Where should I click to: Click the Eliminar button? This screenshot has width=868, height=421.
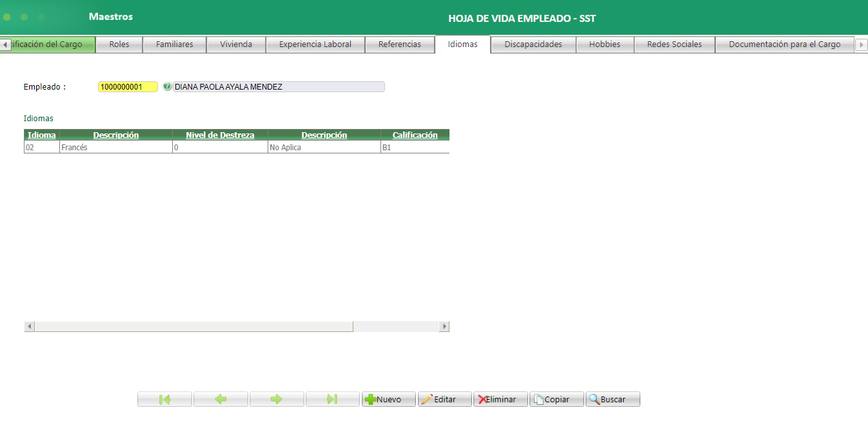[500, 399]
